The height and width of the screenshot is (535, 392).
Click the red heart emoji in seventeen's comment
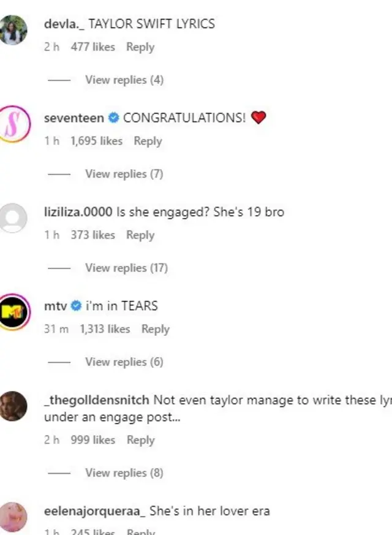[x=258, y=118]
